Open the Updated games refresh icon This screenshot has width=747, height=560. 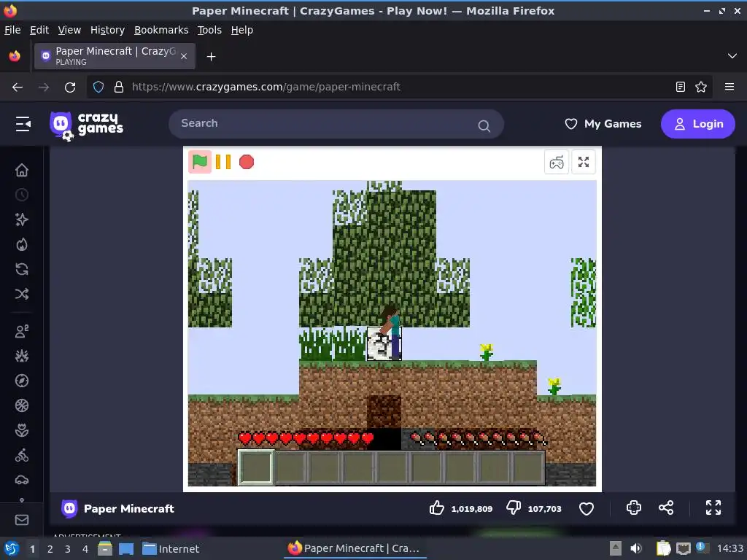pyautogui.click(x=22, y=269)
